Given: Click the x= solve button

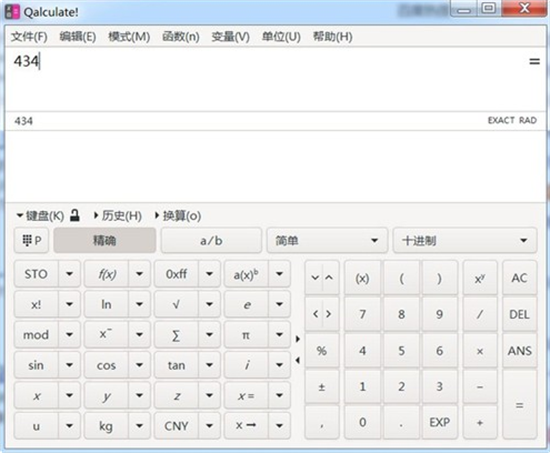Looking at the screenshot, I should click(246, 396).
